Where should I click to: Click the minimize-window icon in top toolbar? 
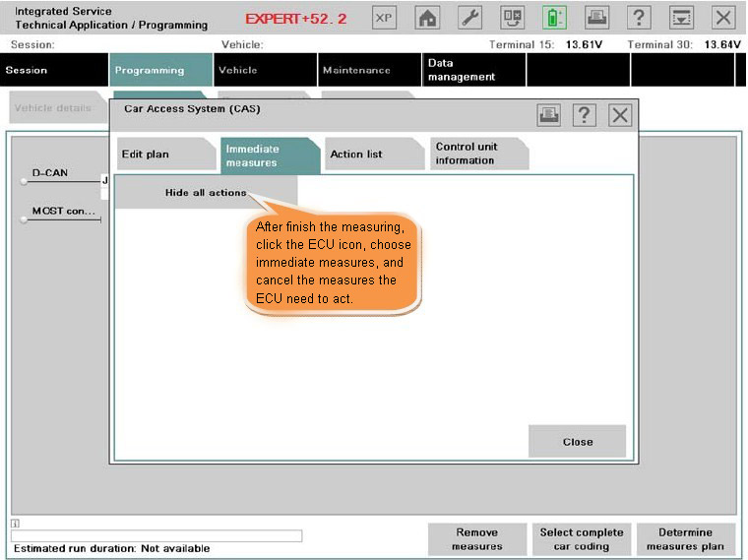click(681, 18)
